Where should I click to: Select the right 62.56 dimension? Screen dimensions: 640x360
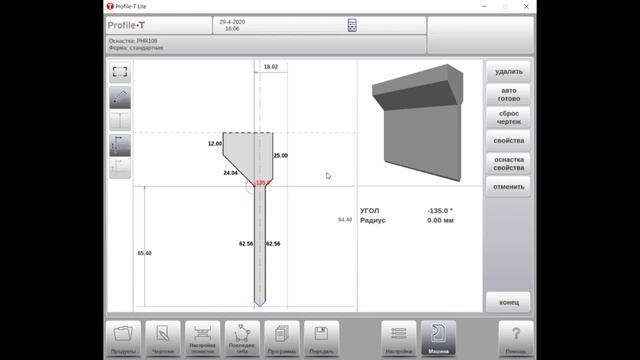(x=273, y=244)
